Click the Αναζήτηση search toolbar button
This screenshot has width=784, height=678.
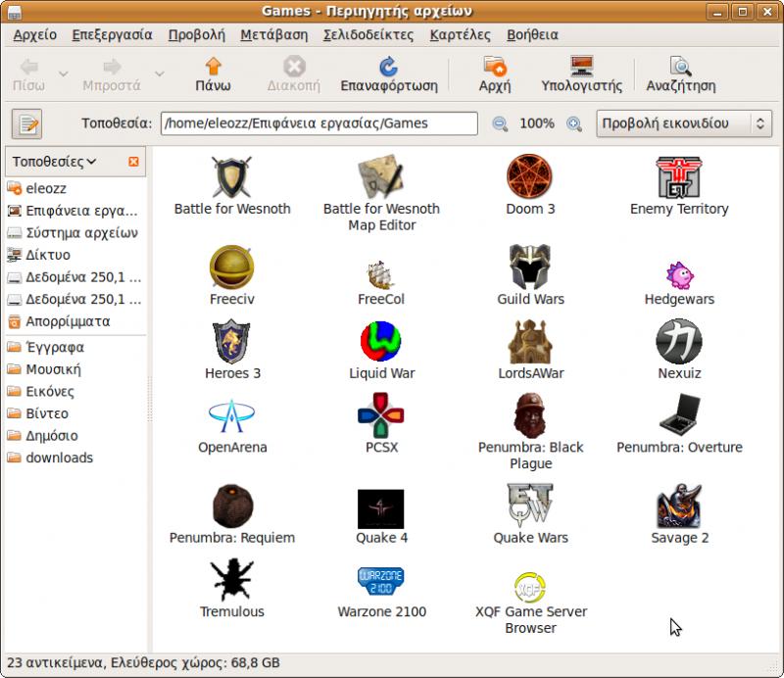tap(680, 75)
